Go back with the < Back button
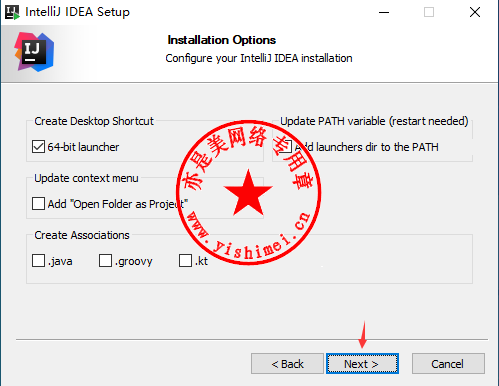 coord(287,364)
